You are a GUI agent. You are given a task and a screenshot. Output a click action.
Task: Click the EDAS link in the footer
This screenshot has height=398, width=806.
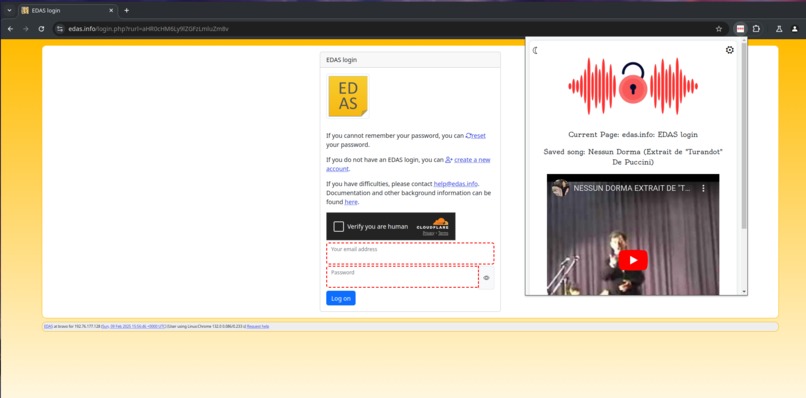tap(48, 327)
